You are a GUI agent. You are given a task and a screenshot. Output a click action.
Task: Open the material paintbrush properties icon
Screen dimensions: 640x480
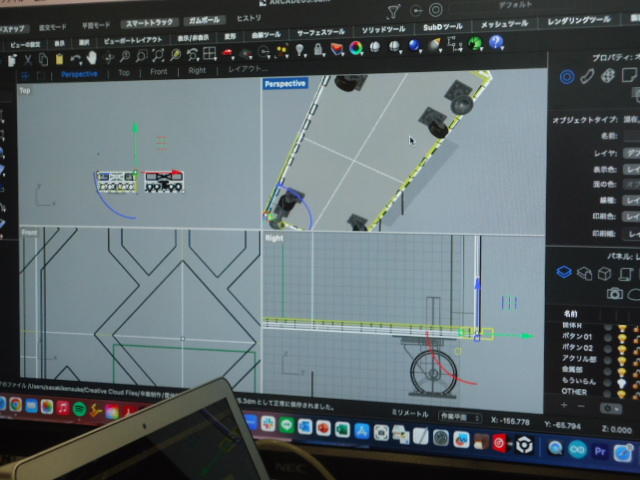tap(587, 76)
